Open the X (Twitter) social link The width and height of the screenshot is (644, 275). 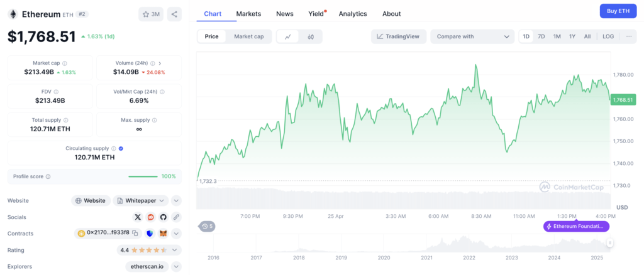coord(138,217)
